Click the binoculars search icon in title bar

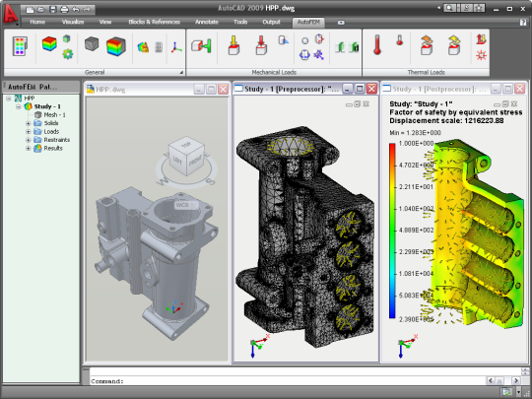[449, 8]
